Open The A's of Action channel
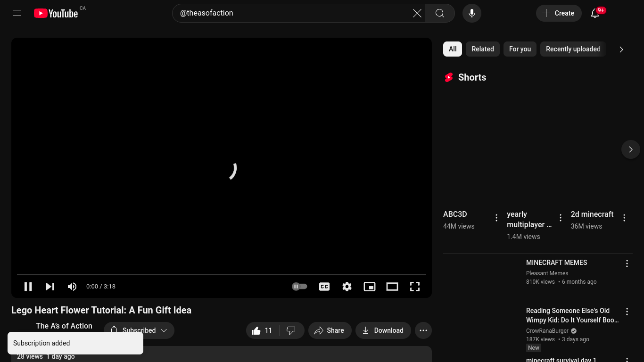This screenshot has width=644, height=362. (x=64, y=326)
